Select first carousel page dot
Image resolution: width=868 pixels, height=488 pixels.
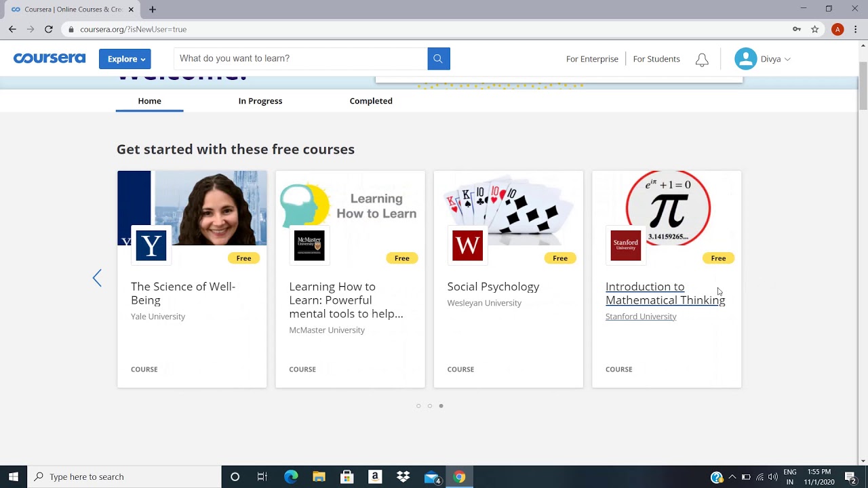click(x=418, y=406)
